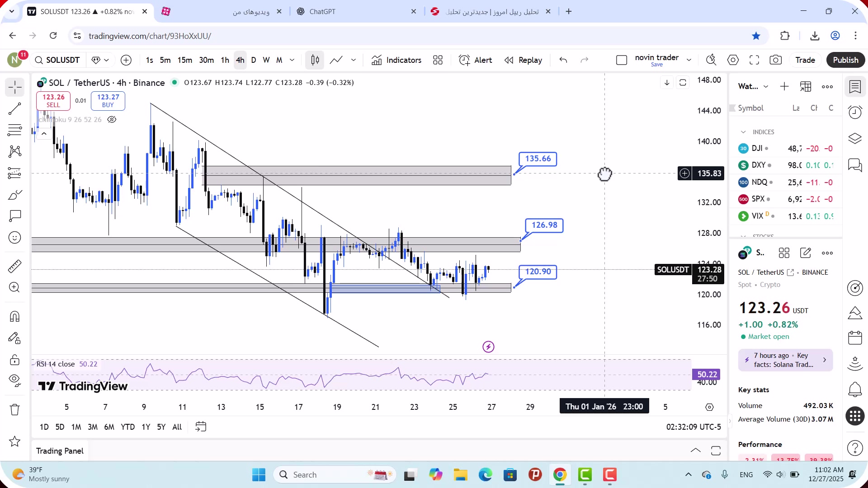The height and width of the screenshot is (488, 868).
Task: Toggle lock all drawings padlock
Action: [14, 360]
